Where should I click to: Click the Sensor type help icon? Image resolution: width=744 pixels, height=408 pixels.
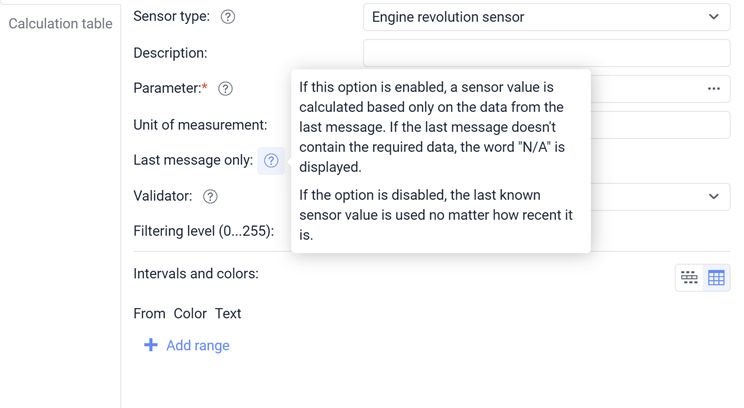click(x=228, y=17)
